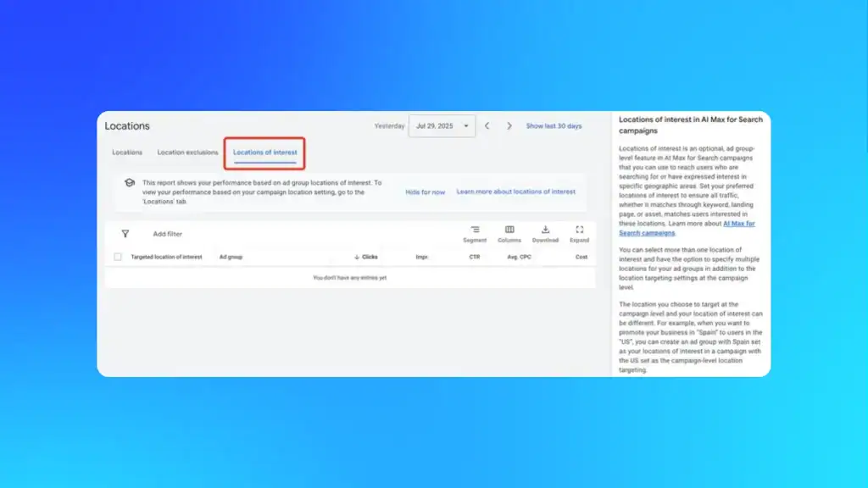Click the help panel heading about AI Max

691,125
